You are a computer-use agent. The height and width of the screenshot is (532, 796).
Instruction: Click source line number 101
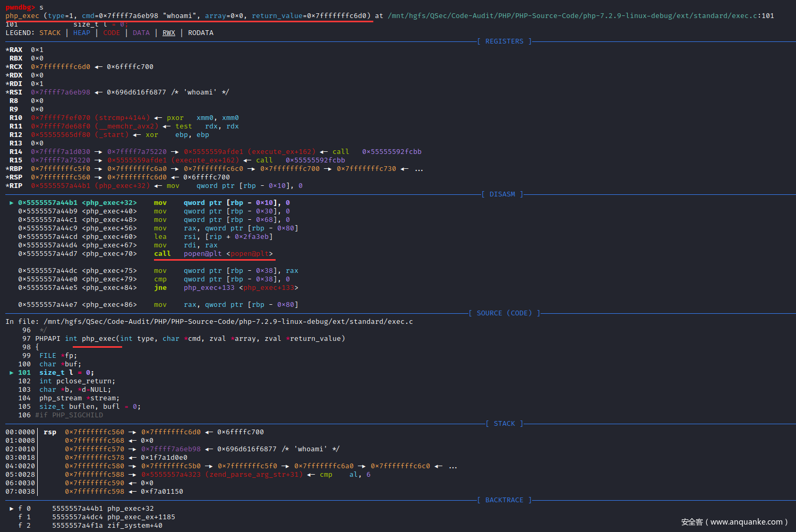24,373
